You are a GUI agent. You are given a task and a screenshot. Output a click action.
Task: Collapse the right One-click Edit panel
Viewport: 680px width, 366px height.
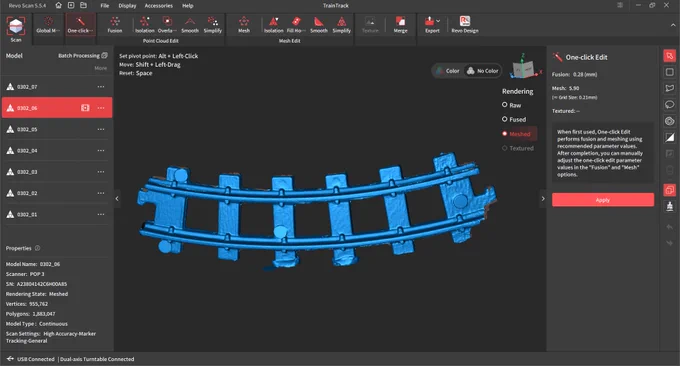(x=543, y=199)
